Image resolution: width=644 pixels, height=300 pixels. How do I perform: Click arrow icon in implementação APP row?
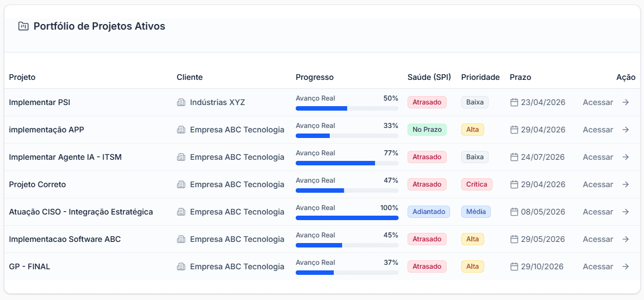pos(626,130)
